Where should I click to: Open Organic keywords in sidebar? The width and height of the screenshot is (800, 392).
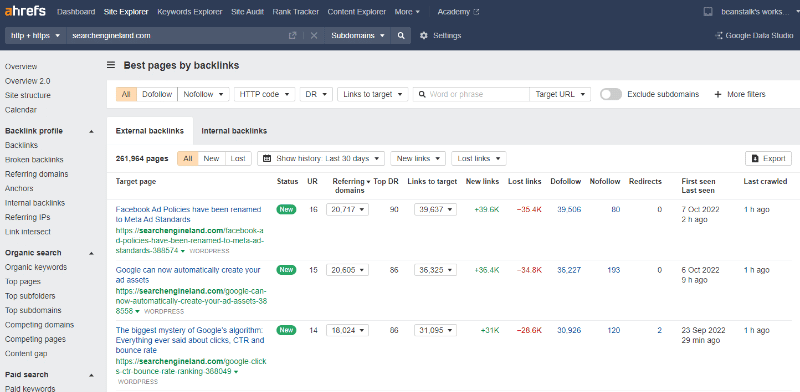click(x=36, y=267)
